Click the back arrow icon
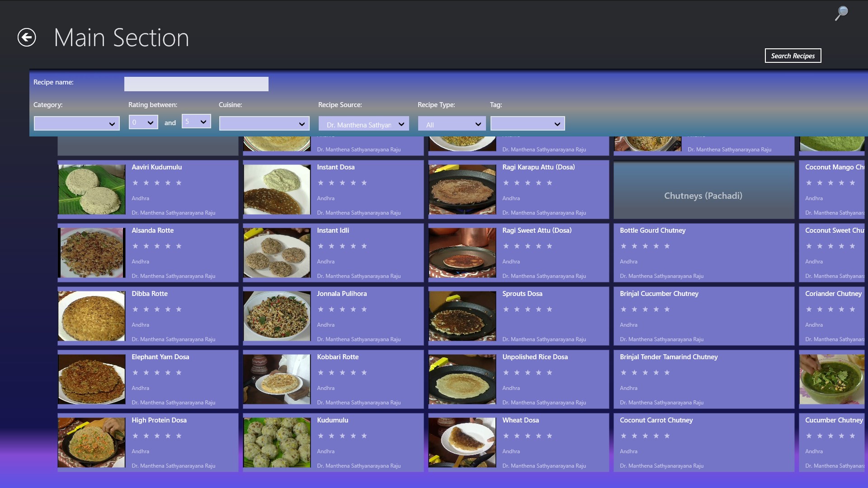This screenshot has height=488, width=868. pyautogui.click(x=27, y=38)
